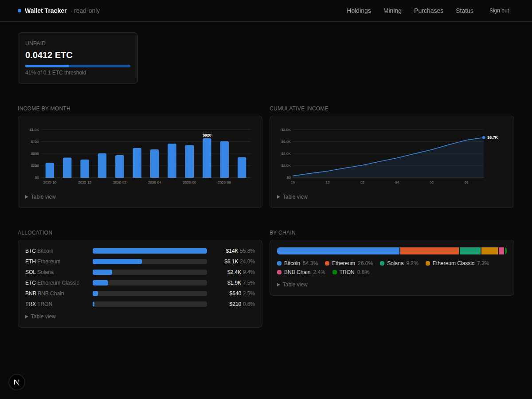Click the Ethereum Classic amber legend swatch
This screenshot has width=532, height=399.
(x=428, y=263)
